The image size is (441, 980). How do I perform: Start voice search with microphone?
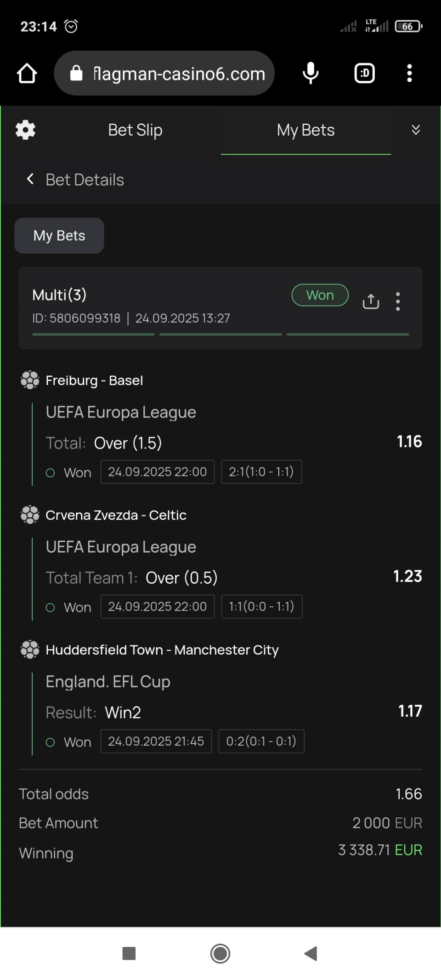(x=311, y=74)
